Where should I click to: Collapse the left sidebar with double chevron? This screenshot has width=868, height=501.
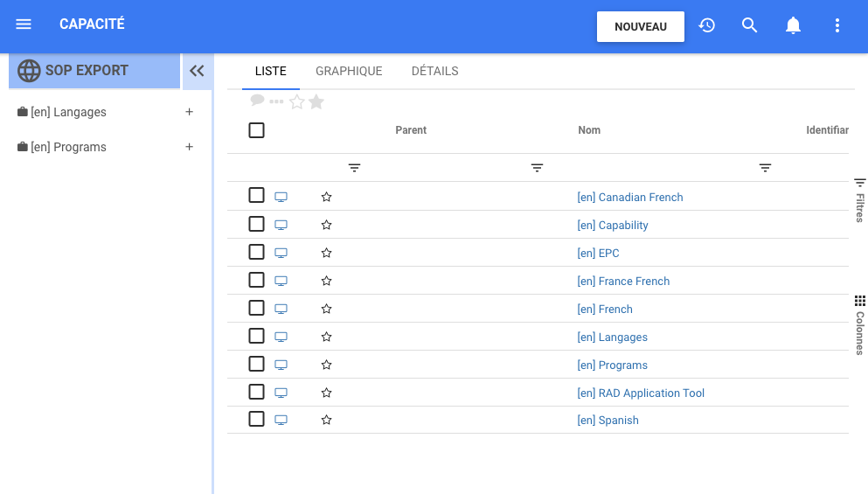[197, 71]
